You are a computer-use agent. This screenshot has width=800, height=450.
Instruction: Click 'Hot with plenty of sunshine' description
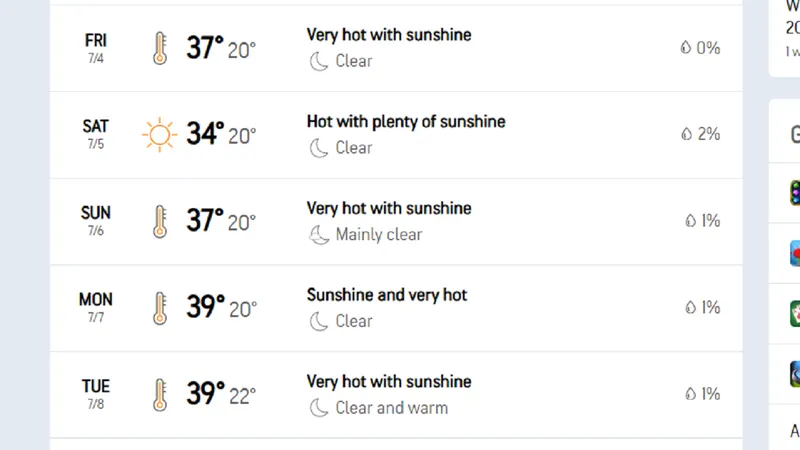pos(406,122)
